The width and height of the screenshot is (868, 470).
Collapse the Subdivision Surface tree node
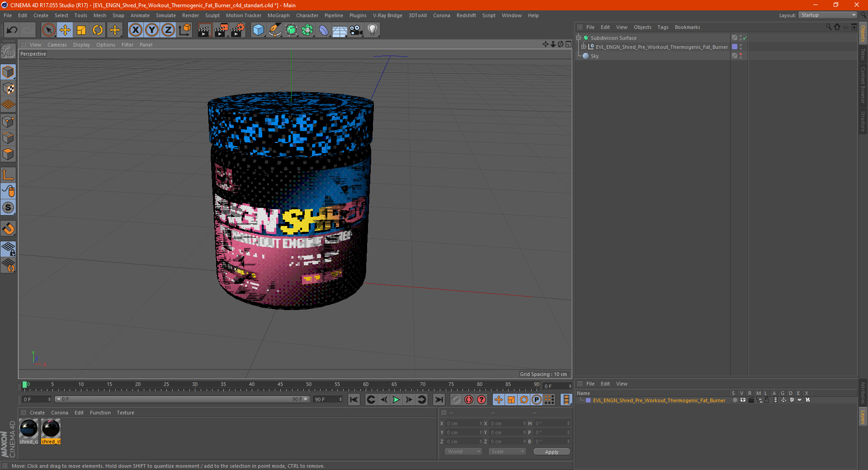[x=578, y=38]
